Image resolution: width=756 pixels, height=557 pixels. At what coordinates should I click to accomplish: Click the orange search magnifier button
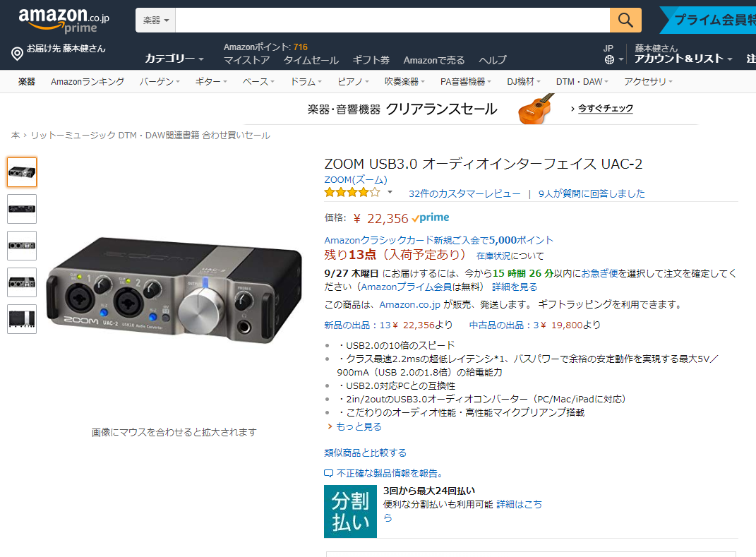pos(625,20)
